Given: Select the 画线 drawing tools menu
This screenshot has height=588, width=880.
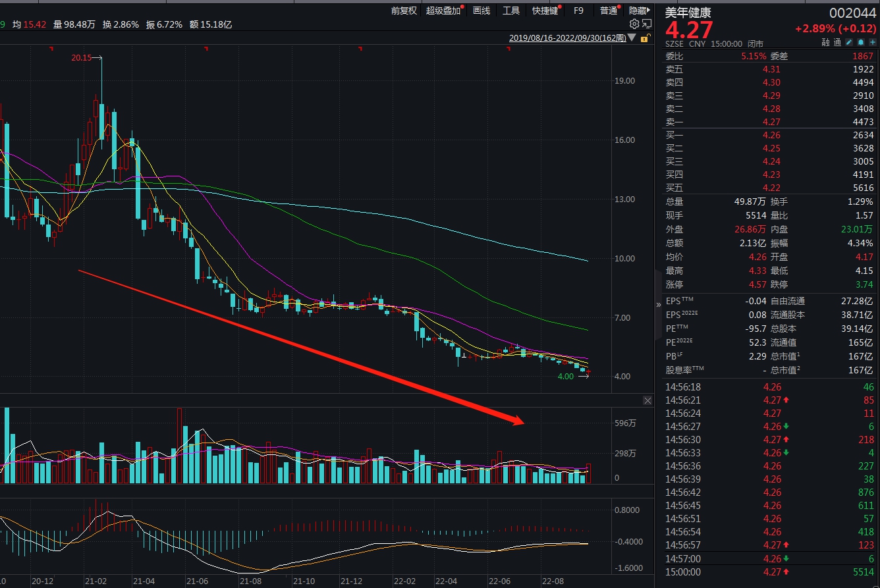Looking at the screenshot, I should (481, 11).
